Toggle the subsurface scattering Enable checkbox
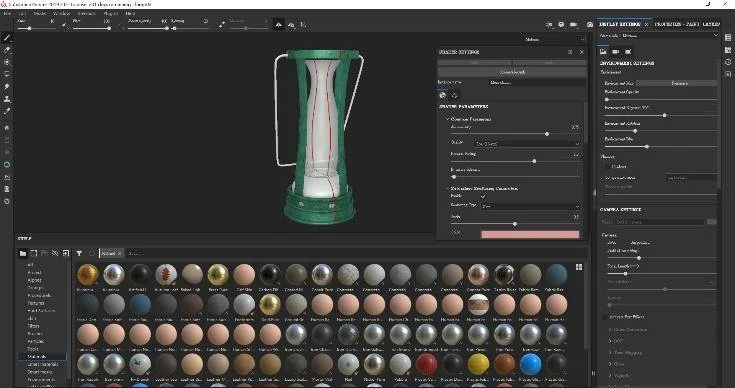 [483, 196]
